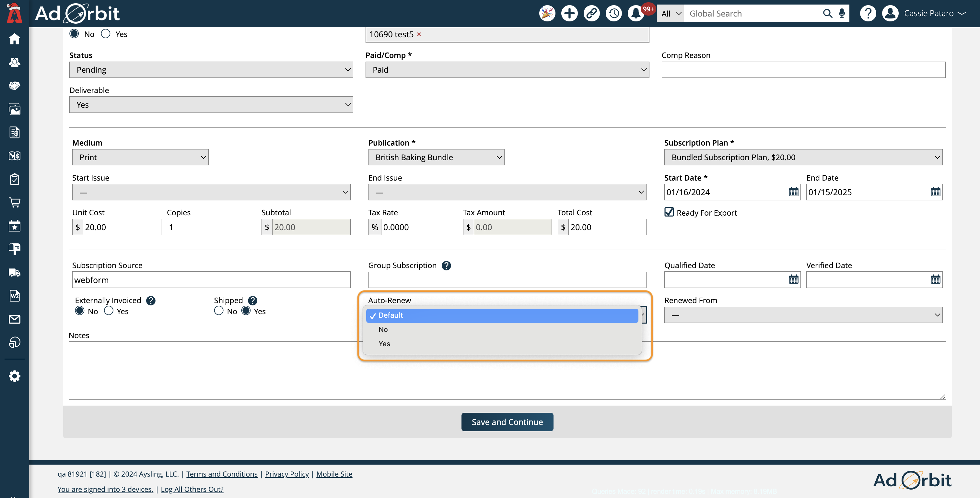Viewport: 980px width, 498px height.
Task: Set Externally Invoiced to Yes
Action: [109, 311]
